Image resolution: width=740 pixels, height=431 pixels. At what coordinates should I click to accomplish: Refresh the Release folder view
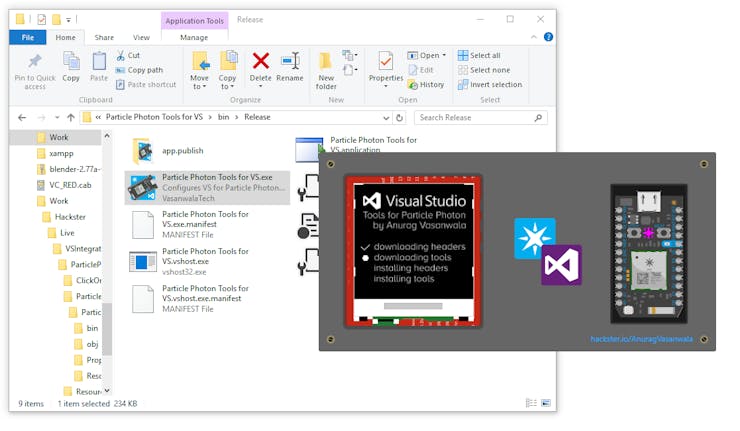[399, 118]
